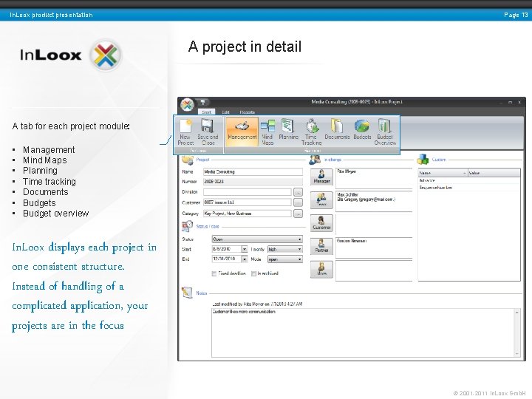Open the Budget Overview section
Screen dimensions: 532x399
[x=385, y=132]
